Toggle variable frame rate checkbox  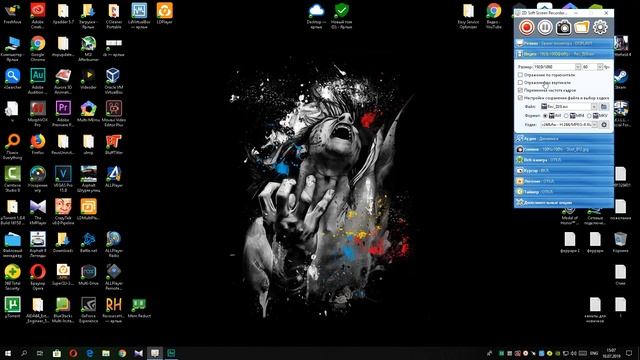point(520,90)
